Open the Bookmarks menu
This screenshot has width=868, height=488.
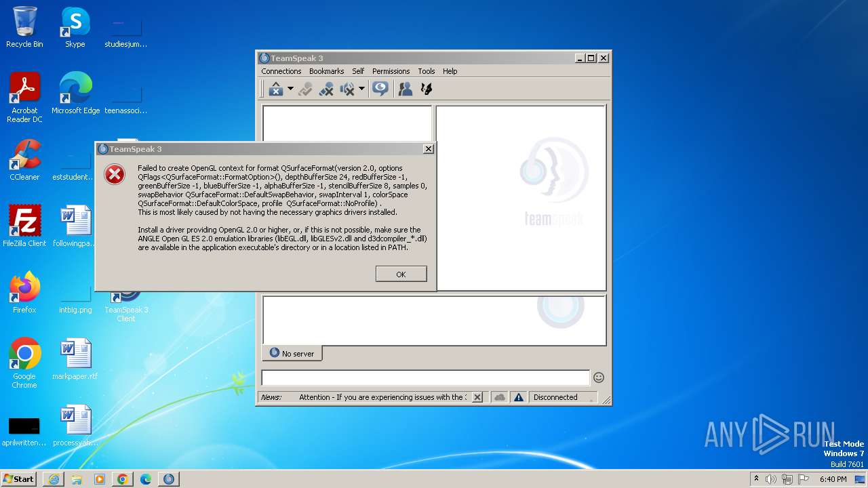click(x=327, y=71)
